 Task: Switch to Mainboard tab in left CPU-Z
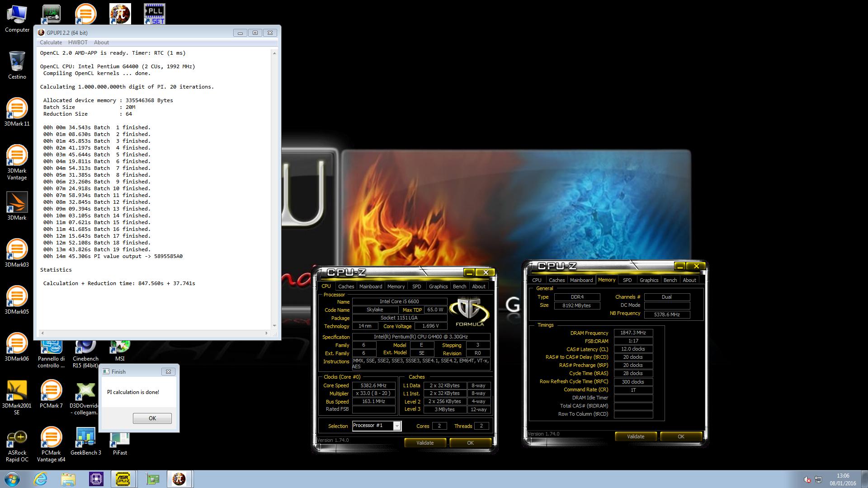point(371,286)
